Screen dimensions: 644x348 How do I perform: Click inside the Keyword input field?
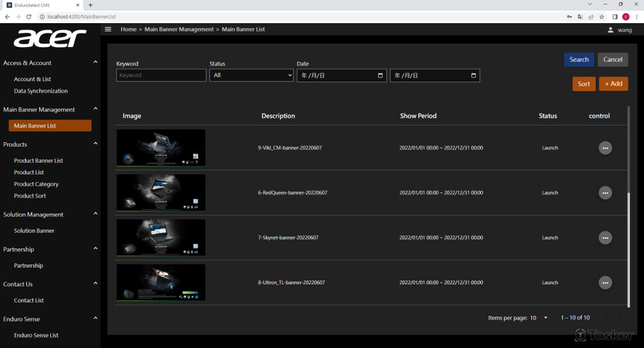pos(161,75)
